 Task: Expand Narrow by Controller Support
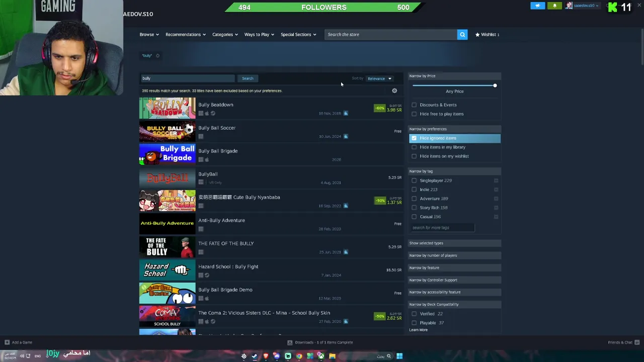(x=455, y=280)
